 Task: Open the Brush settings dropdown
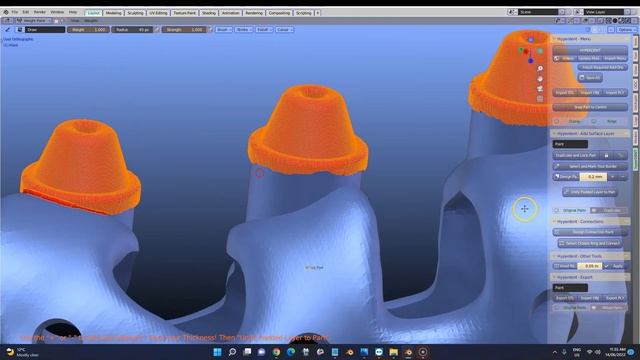click(224, 30)
